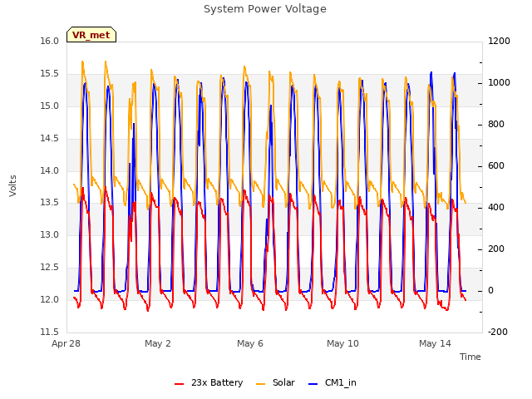Click the 11.5 left axis value
The height and width of the screenshot is (399, 532).
50,332
